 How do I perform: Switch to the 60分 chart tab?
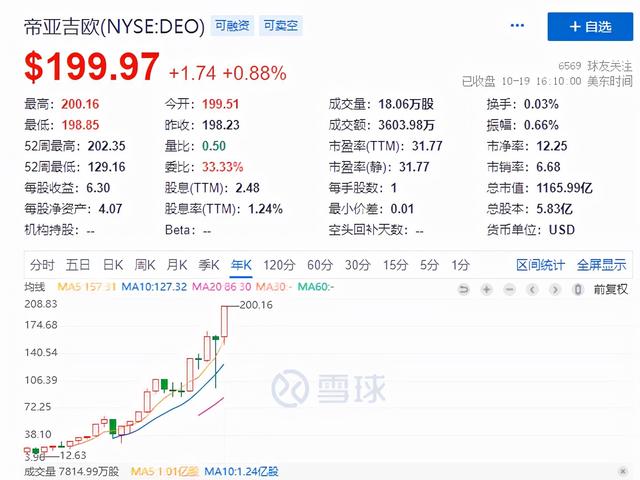click(x=320, y=265)
